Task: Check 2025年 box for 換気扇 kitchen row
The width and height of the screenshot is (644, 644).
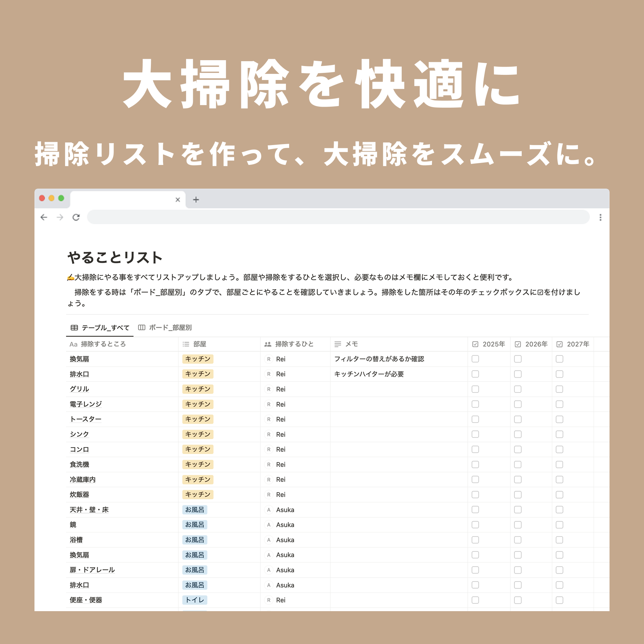Action: click(x=475, y=359)
